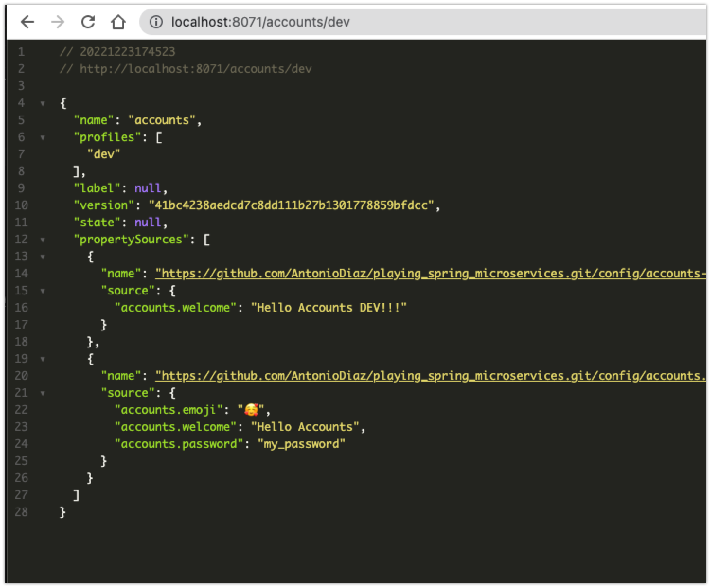Collapse the second propertySources object on line 19
This screenshot has width=711, height=588.
[x=43, y=359]
